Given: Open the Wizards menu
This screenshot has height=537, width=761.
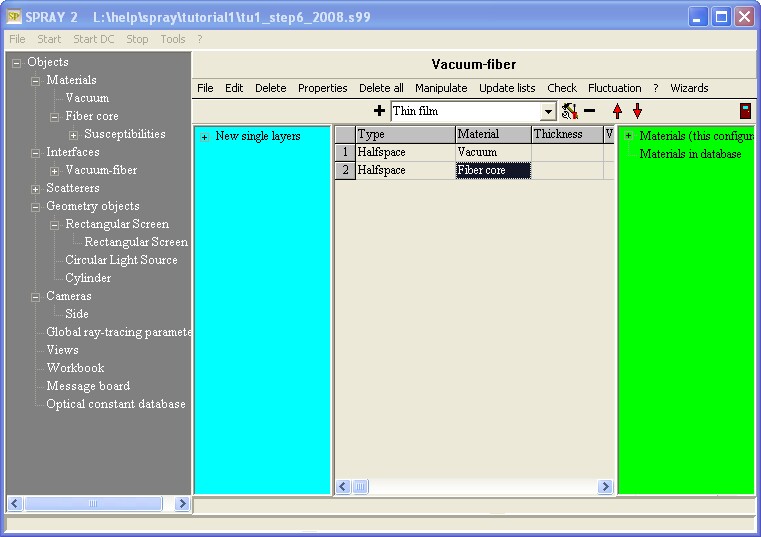Looking at the screenshot, I should click(689, 88).
